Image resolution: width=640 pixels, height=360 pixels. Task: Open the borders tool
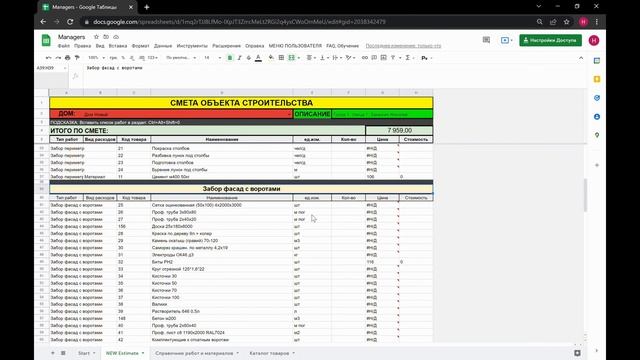(281, 58)
